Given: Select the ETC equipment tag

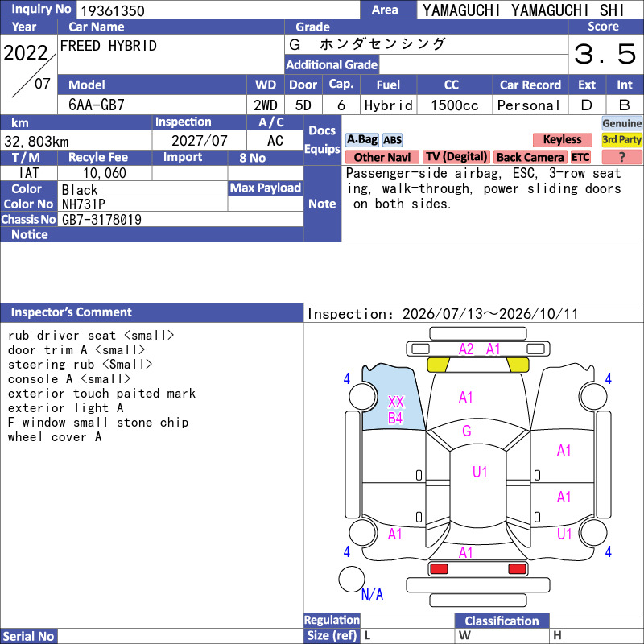Looking at the screenshot, I should click(580, 157).
